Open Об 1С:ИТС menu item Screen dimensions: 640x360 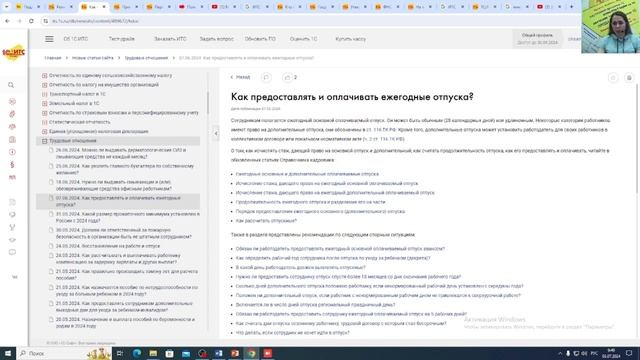point(76,39)
